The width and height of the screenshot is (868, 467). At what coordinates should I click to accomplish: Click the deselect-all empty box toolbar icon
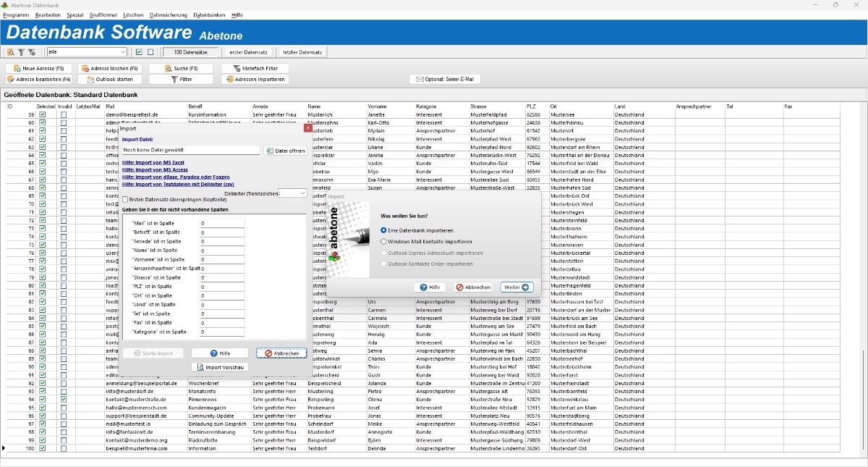150,52
